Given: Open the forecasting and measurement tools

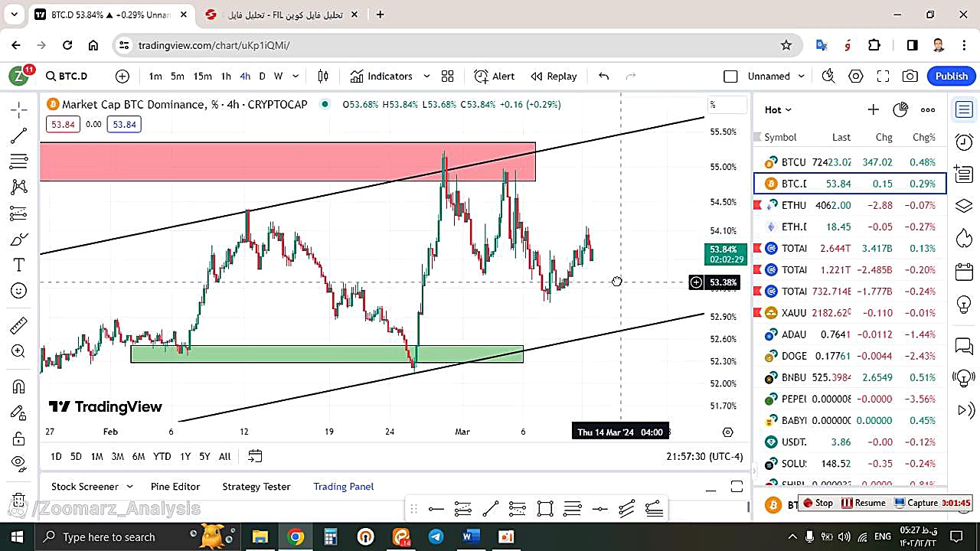Looking at the screenshot, I should (x=19, y=214).
